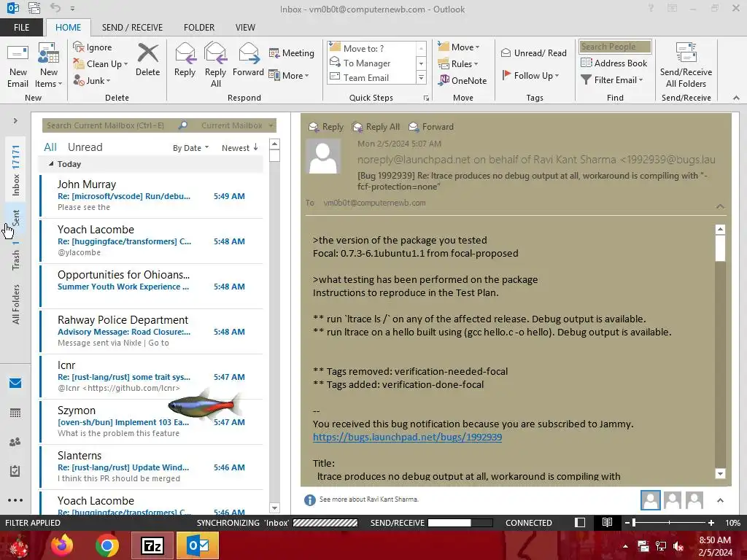Switch to Reading view in status bar
Image resolution: width=747 pixels, height=560 pixels.
pos(607,522)
